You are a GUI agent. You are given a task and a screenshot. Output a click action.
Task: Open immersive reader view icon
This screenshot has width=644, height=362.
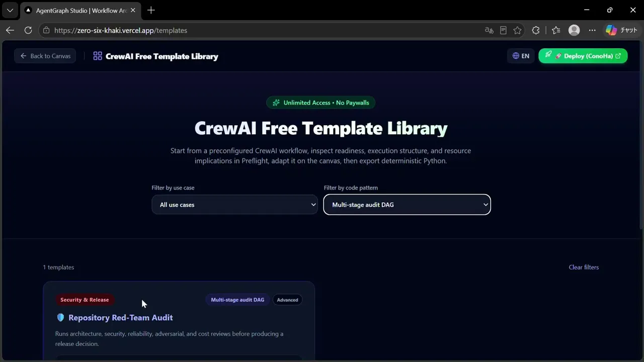(x=503, y=30)
